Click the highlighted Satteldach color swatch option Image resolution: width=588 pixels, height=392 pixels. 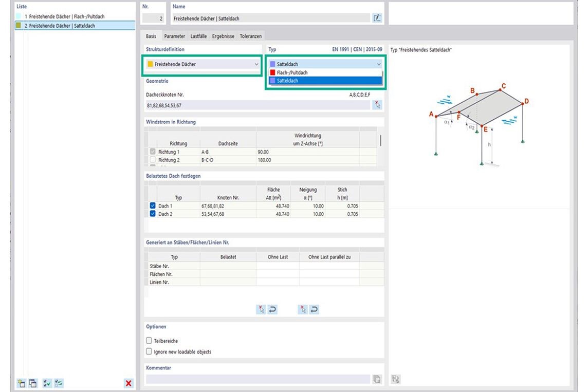pos(272,81)
